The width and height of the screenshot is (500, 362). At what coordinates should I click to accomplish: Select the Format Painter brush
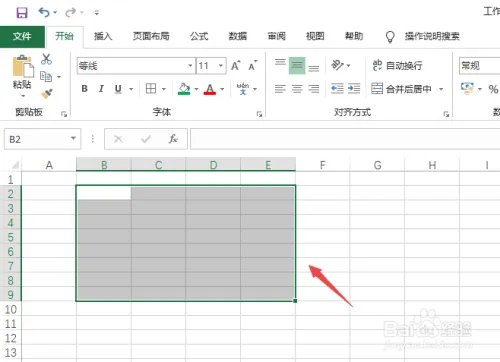pos(47,94)
